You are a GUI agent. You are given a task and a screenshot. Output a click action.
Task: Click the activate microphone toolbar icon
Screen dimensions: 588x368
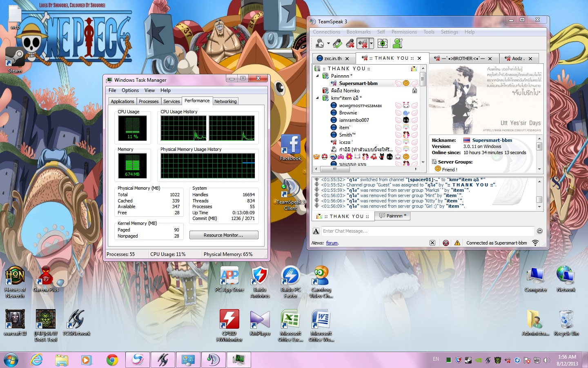tap(337, 43)
